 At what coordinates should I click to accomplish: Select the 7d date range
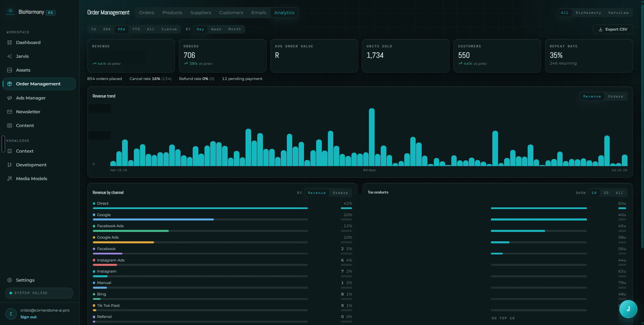coord(93,29)
